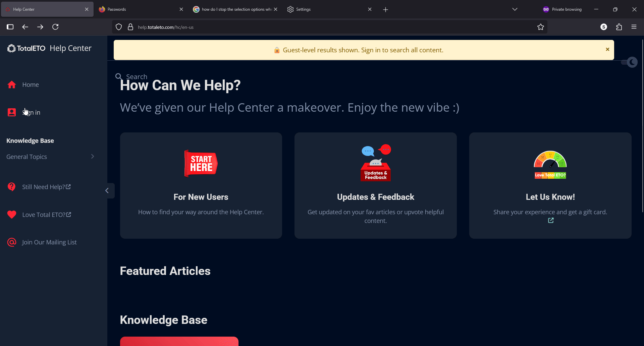Screen dimensions: 644x346
Task: Click the Home icon in the sidebar
Action: (x=12, y=84)
